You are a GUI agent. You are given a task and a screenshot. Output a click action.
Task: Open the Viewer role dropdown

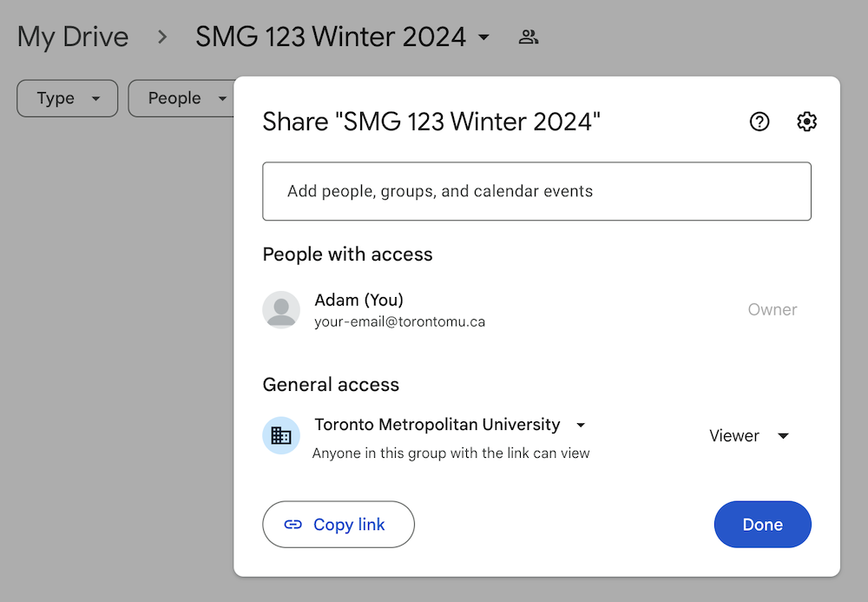pyautogui.click(x=749, y=436)
